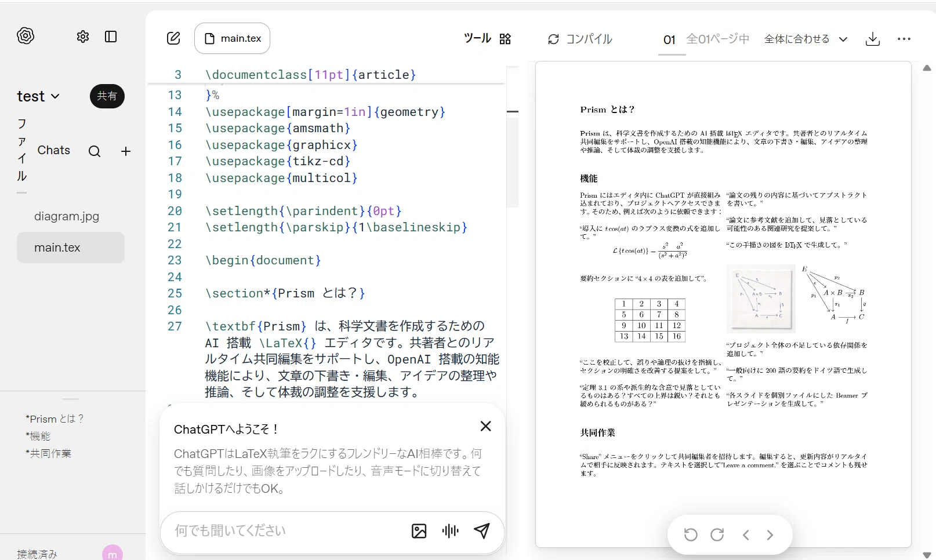Click the PDF preview scroll up arrow

point(927,68)
